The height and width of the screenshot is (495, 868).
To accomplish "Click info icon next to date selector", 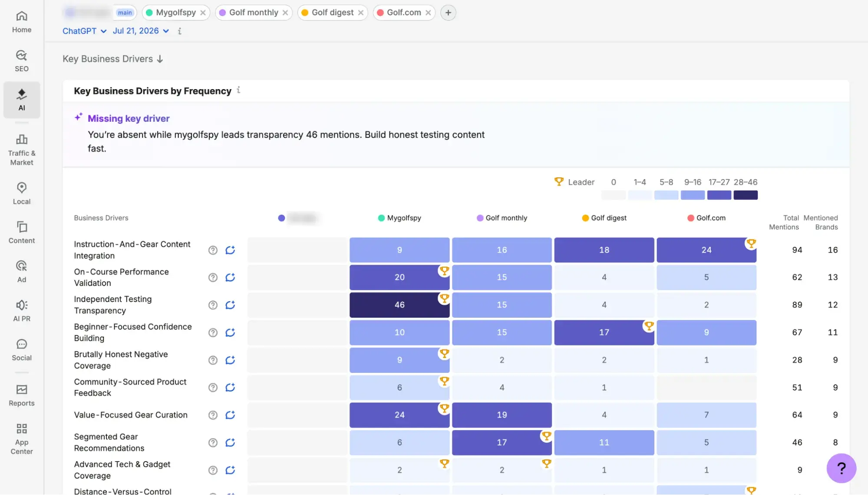I will [179, 31].
